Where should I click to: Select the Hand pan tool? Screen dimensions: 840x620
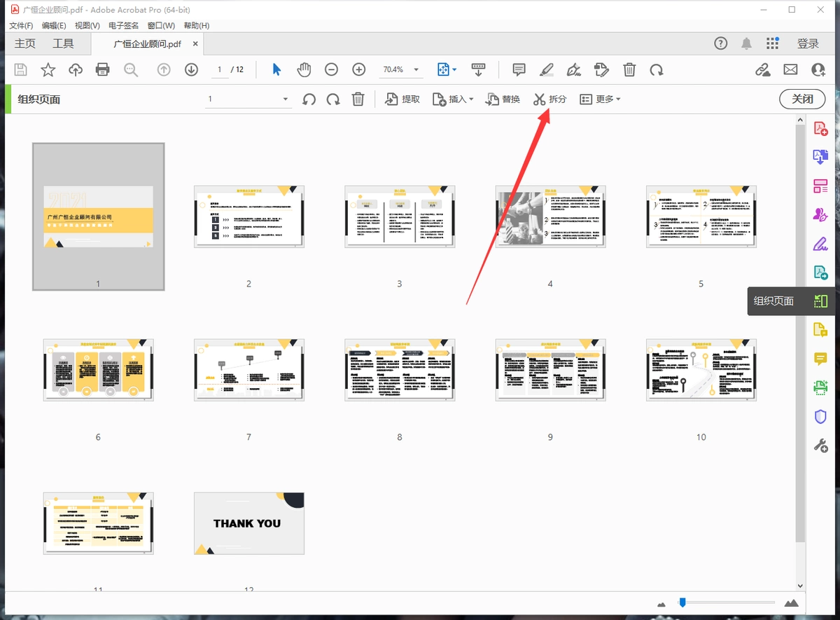304,69
